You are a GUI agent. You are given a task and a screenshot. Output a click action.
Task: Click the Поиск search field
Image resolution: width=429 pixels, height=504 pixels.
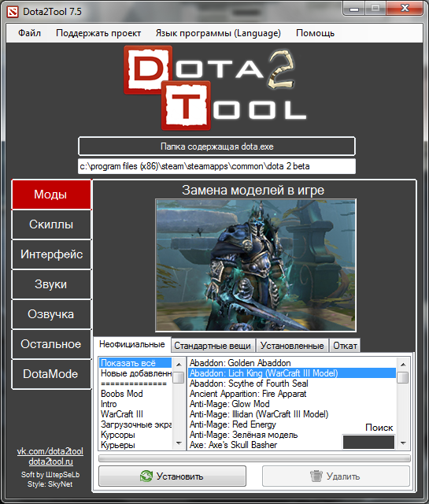(369, 442)
